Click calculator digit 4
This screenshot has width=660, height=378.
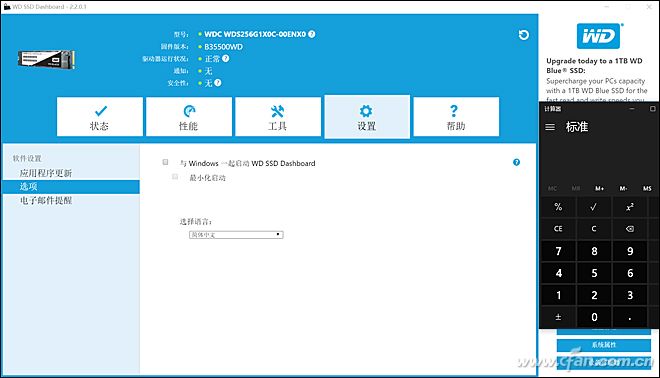coord(558,273)
